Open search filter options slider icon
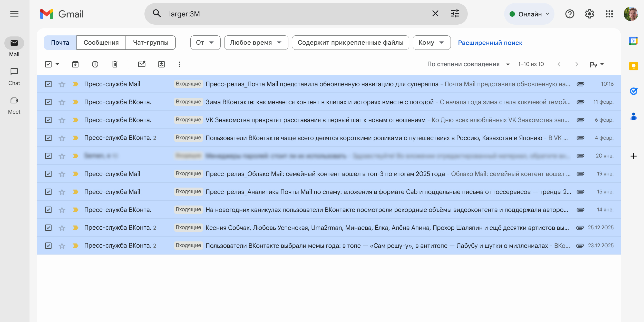Screen dimensions: 644x322 coord(455,14)
